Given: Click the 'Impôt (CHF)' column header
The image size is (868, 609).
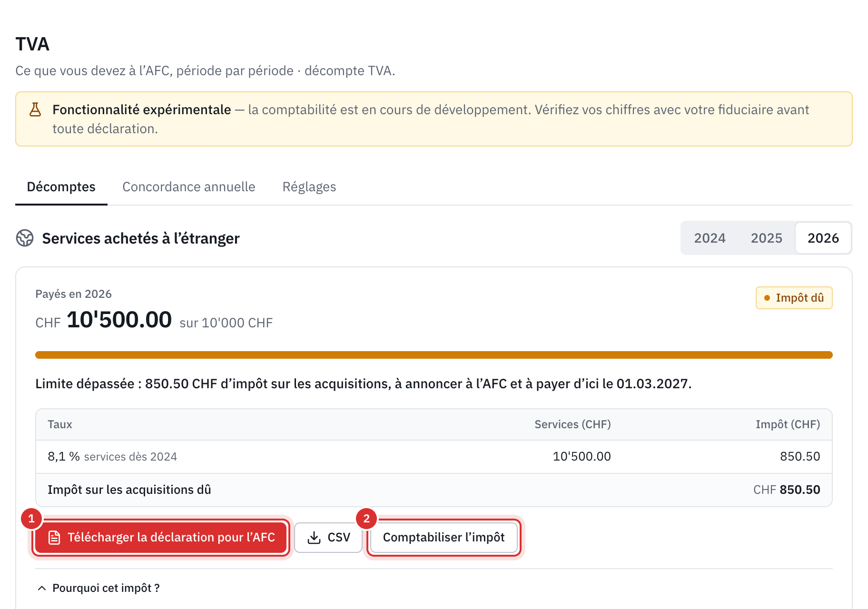Looking at the screenshot, I should coord(788,424).
